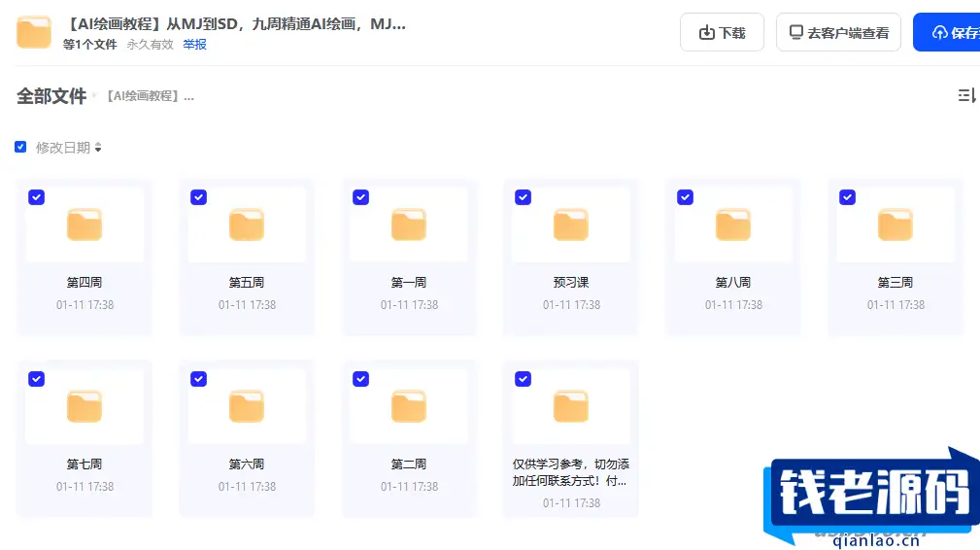This screenshot has width=980, height=550.
Task: Uncheck the 第一周 folder checkbox
Action: pos(360,197)
